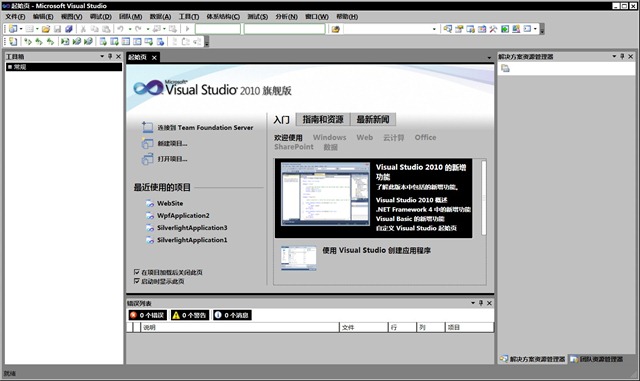Viewport: 640px width, 381px height.
Task: Pin the Toolbox panel with auto-hide icon
Action: (110, 56)
